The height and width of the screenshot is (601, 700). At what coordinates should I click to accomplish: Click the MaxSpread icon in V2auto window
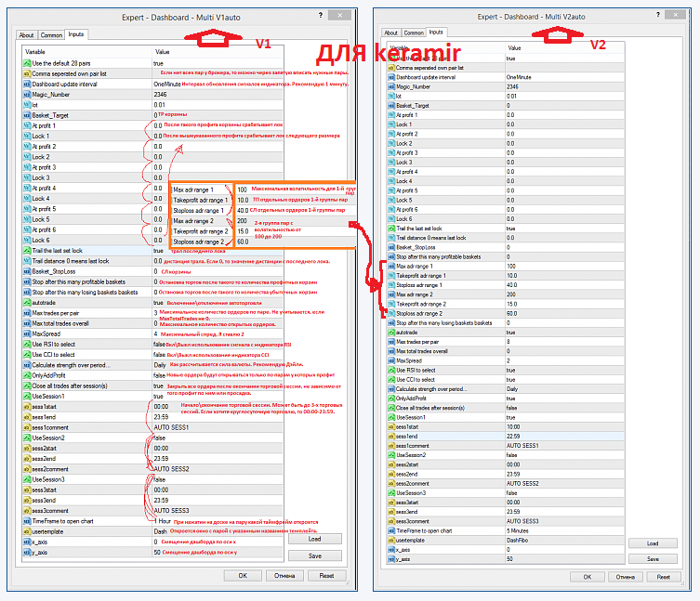click(391, 361)
